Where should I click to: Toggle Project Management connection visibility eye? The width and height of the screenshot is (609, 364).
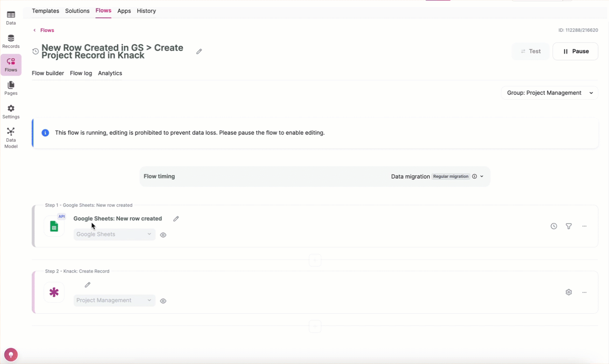[x=163, y=301]
